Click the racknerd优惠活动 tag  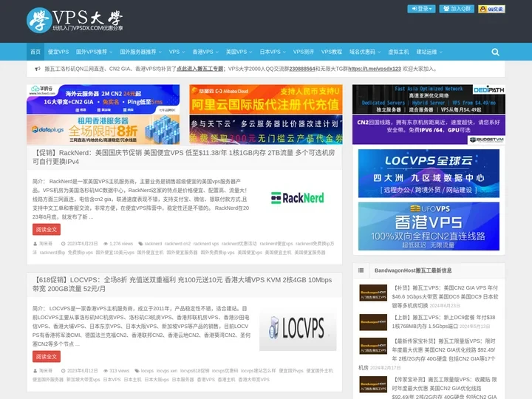239,244
